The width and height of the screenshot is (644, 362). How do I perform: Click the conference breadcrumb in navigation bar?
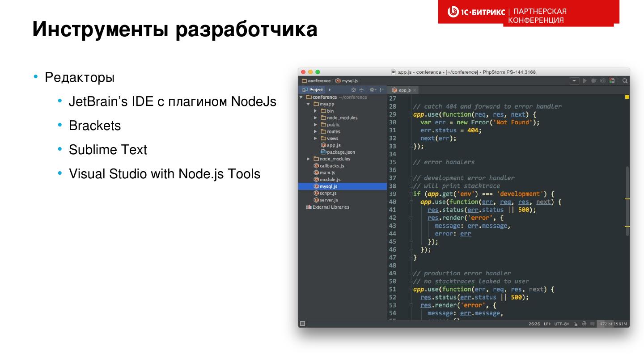coord(316,81)
